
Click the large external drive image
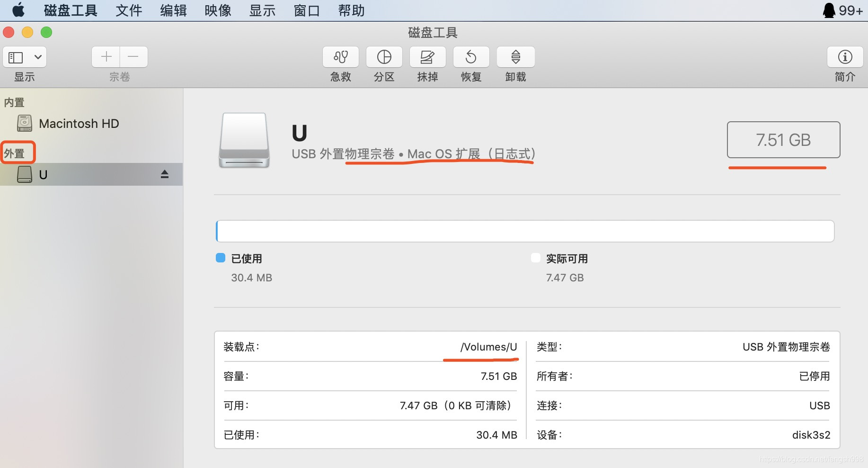click(244, 140)
